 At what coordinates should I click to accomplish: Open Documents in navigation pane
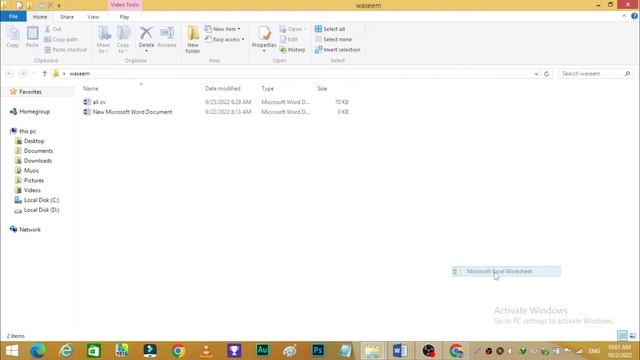pyautogui.click(x=38, y=151)
